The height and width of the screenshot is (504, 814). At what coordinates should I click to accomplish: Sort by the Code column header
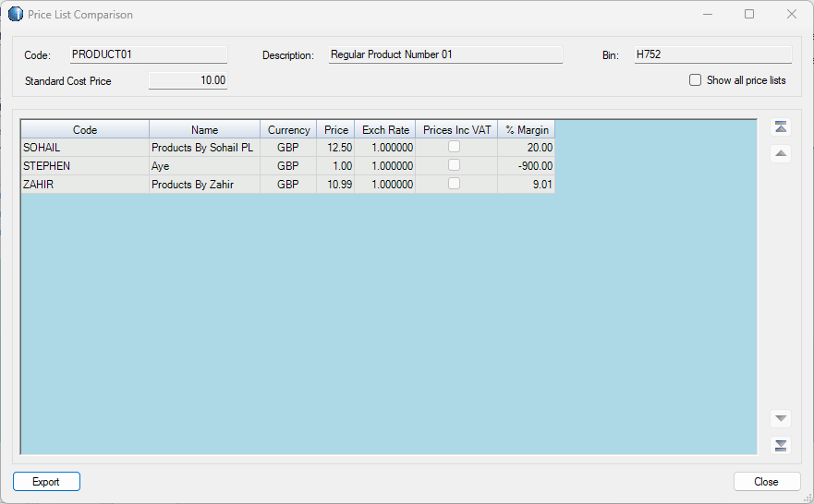pos(85,130)
